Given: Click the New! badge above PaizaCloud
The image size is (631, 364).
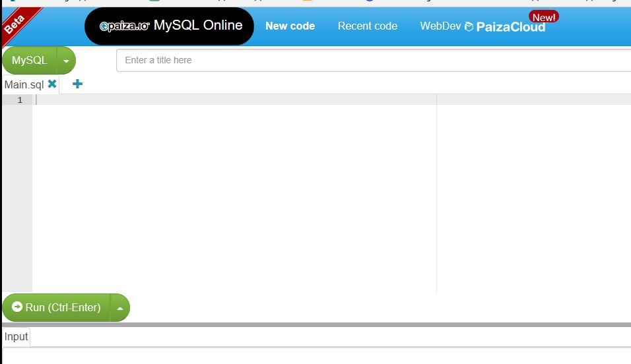Looking at the screenshot, I should click(544, 17).
